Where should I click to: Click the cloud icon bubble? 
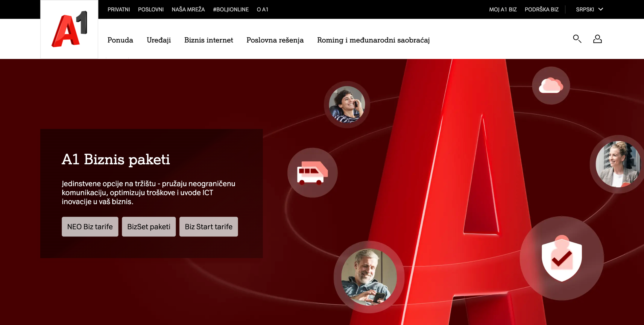coord(551,86)
